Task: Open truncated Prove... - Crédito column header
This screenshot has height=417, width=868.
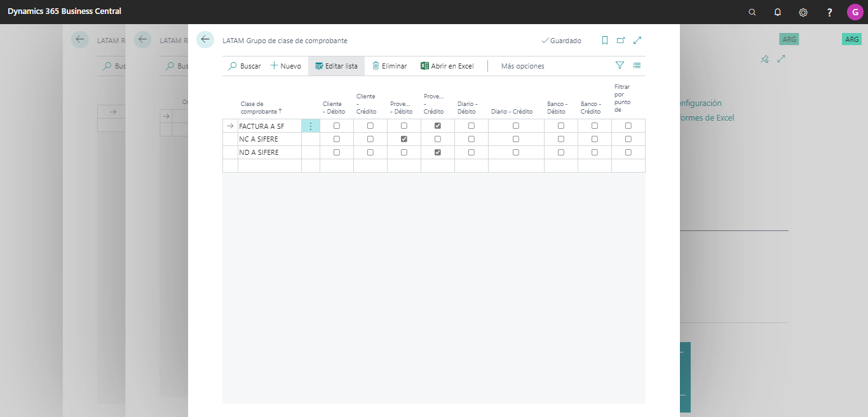Action: click(434, 104)
